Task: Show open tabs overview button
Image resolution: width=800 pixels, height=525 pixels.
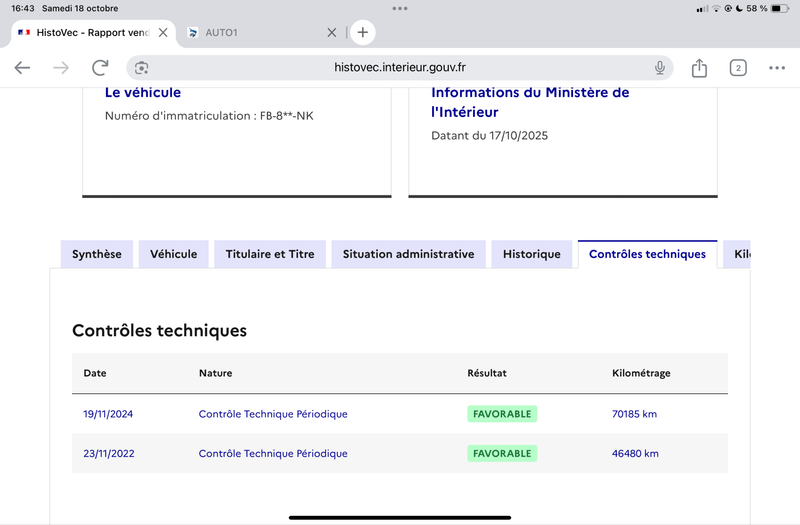Action: tap(738, 68)
